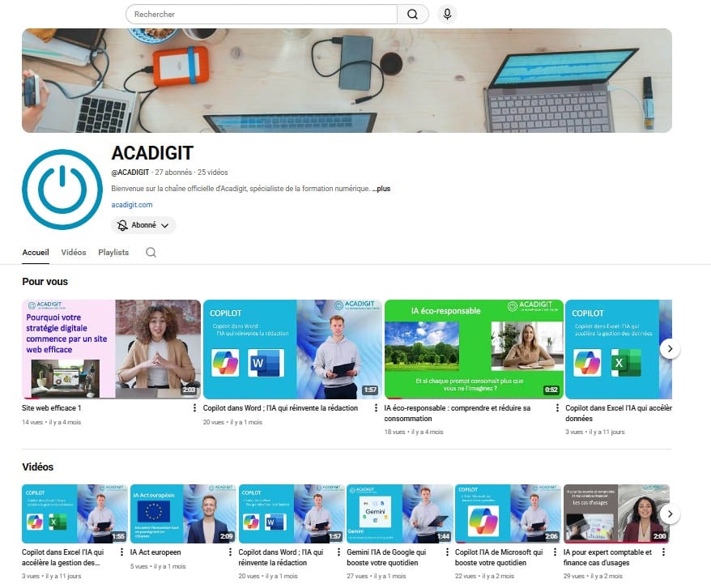This screenshot has width=711, height=588.
Task: Open options for Copilot dans Word in Vidéos row
Action: pyautogui.click(x=338, y=552)
